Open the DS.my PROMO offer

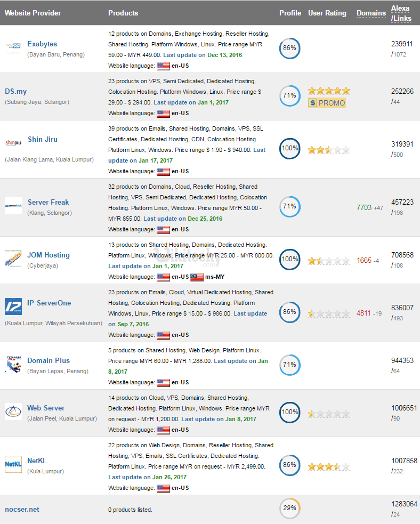pos(326,103)
